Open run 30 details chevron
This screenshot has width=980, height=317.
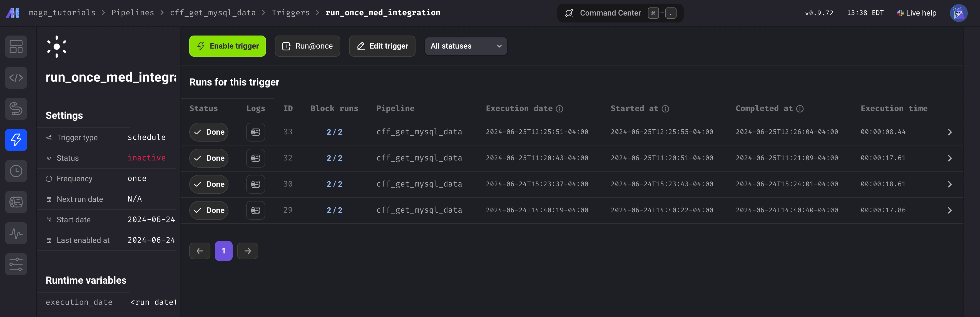[949, 184]
